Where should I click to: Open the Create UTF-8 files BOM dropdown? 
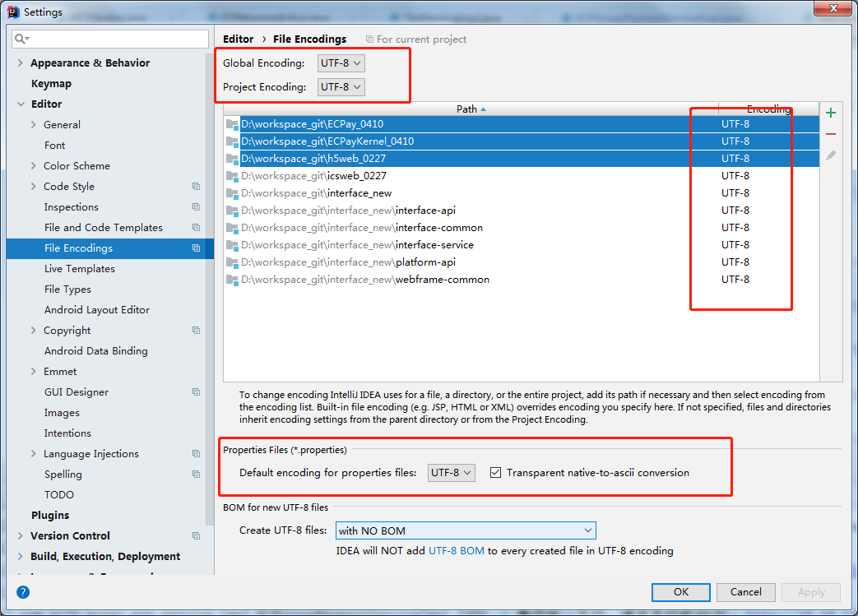465,530
